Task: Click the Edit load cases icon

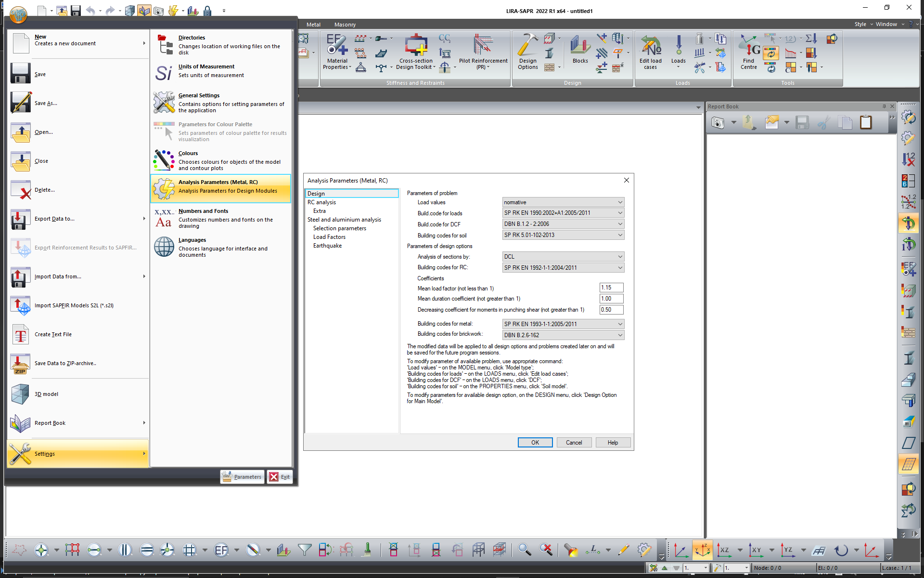Action: [650, 46]
